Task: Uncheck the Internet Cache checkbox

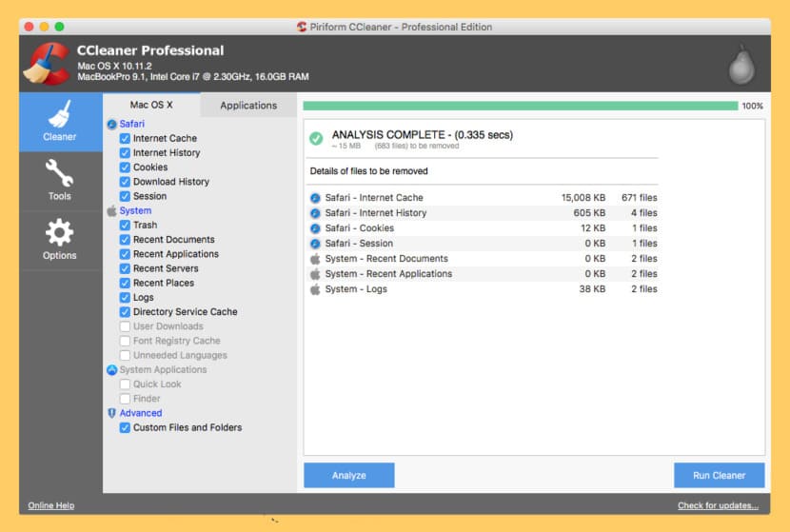Action: tap(125, 139)
